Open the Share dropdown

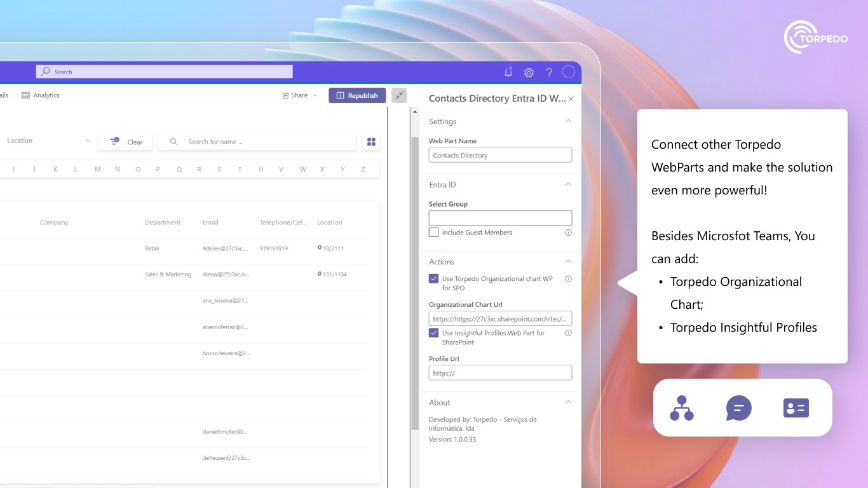coord(299,95)
